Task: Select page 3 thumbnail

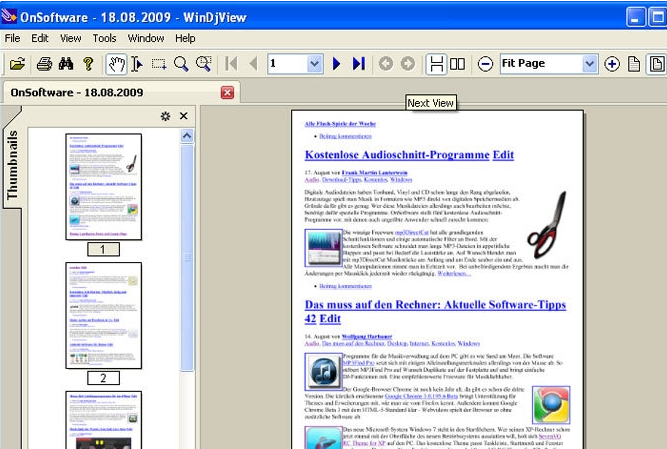Action: (103, 420)
